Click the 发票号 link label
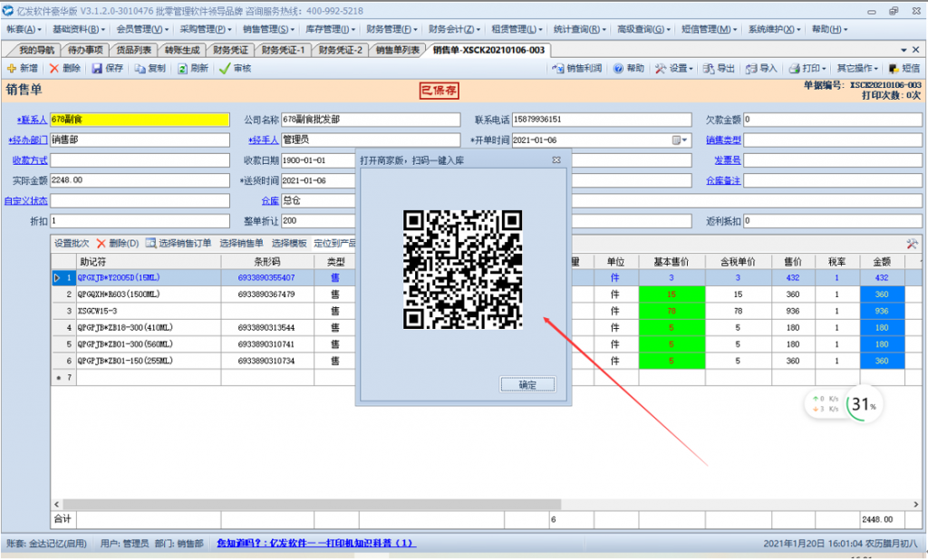This screenshot has width=928, height=560. click(x=728, y=160)
